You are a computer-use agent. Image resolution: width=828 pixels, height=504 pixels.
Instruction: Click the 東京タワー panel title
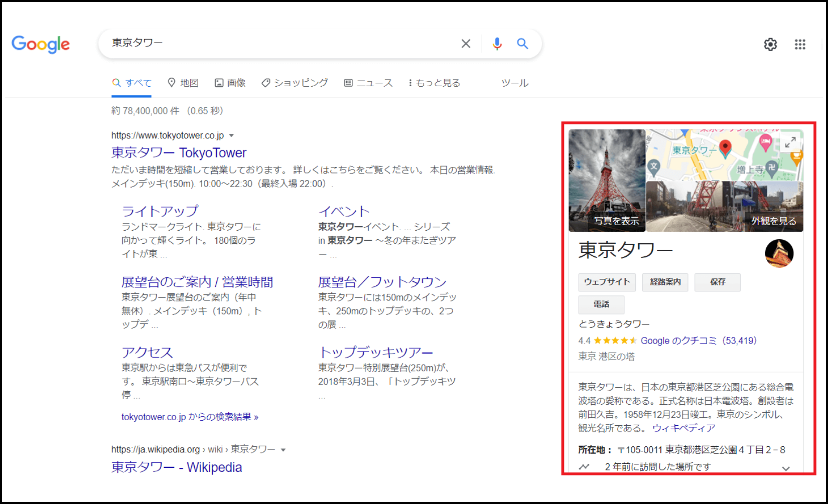626,250
